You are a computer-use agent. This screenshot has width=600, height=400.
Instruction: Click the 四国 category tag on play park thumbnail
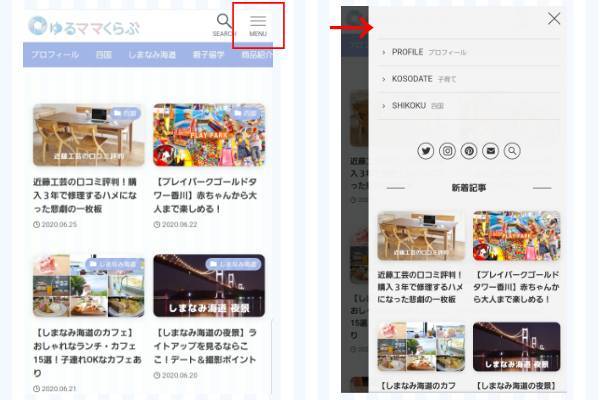(246, 113)
